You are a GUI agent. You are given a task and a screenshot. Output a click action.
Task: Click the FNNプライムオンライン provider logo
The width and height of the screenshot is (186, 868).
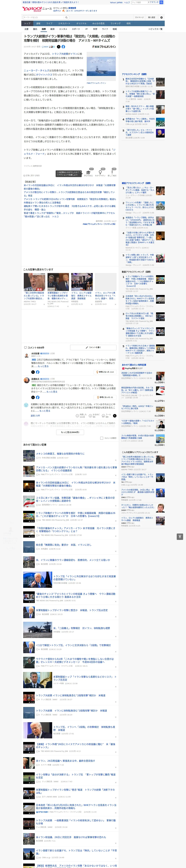(104, 47)
